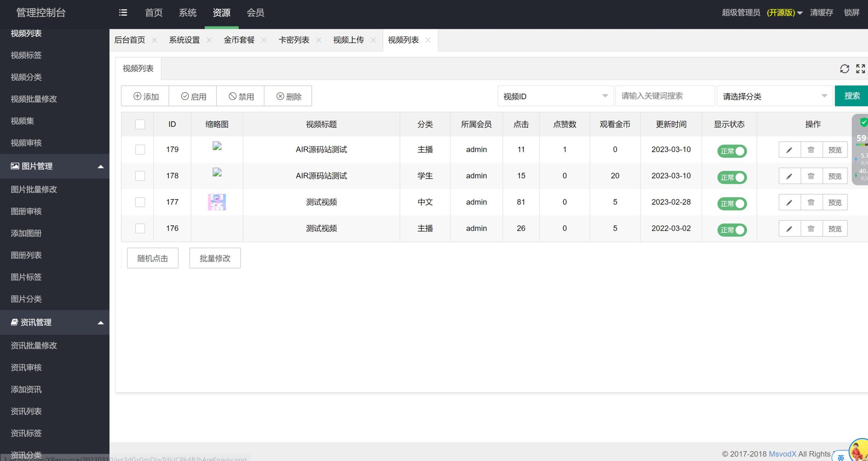Click the keyword search input field
Screen dimensions: 868x461
pos(665,96)
